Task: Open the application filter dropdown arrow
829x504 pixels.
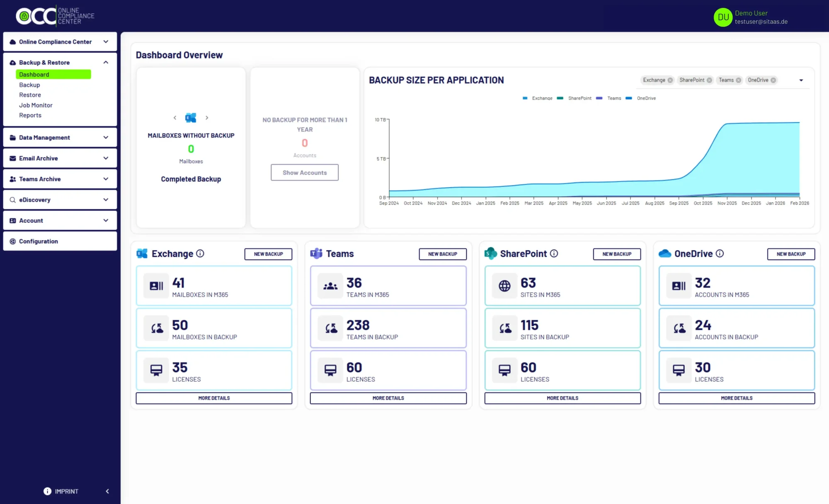Action: (x=801, y=80)
